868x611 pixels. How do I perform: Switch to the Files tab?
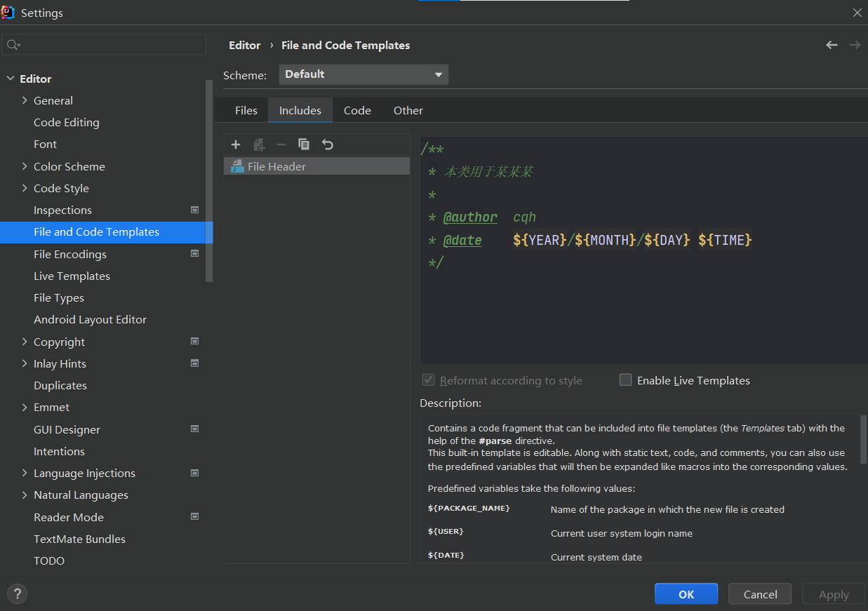tap(246, 110)
